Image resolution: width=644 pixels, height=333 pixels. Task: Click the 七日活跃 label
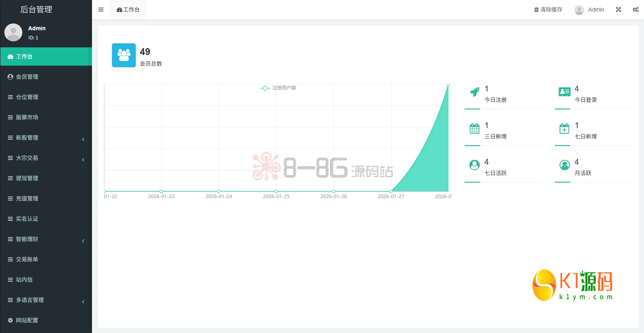click(x=495, y=173)
